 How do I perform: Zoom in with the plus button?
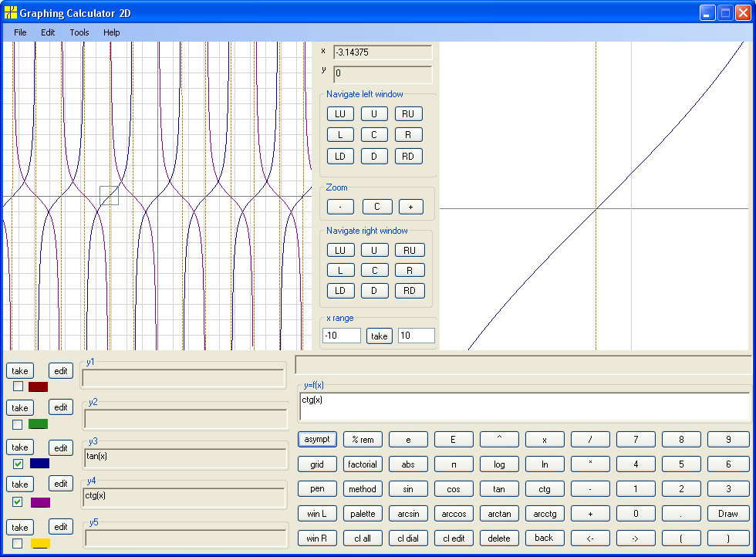coord(410,207)
